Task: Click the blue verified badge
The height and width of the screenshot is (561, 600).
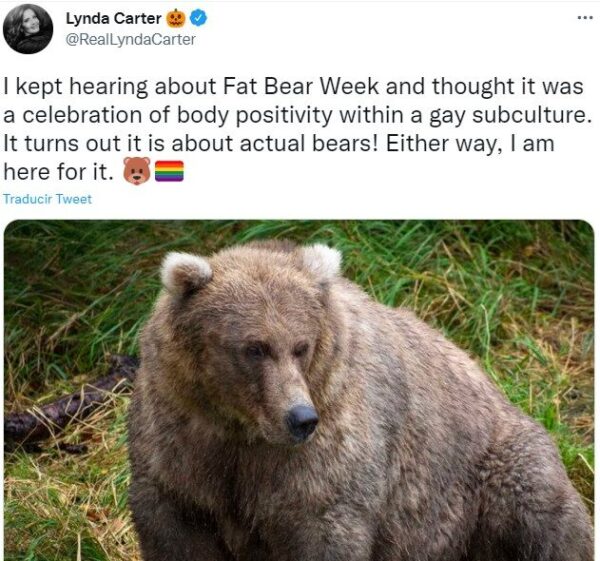Action: click(198, 18)
